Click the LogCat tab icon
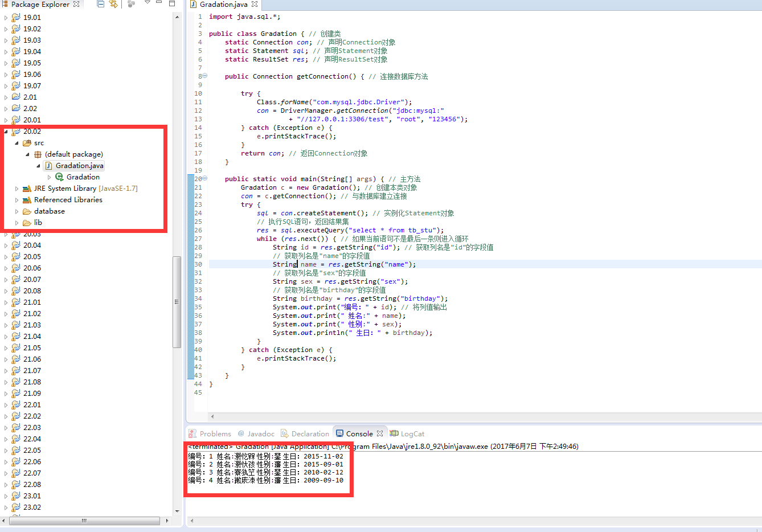Viewport: 762px width, 532px height. coord(394,433)
